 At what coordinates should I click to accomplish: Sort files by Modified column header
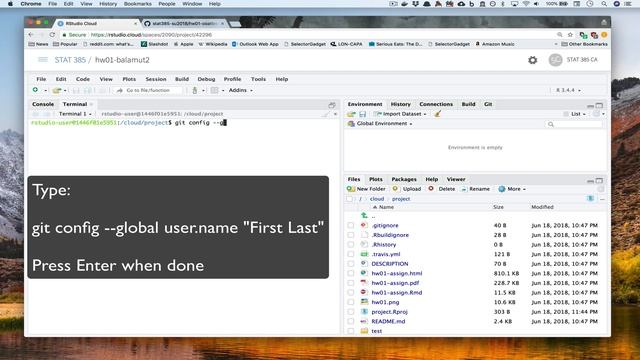pyautogui.click(x=542, y=207)
